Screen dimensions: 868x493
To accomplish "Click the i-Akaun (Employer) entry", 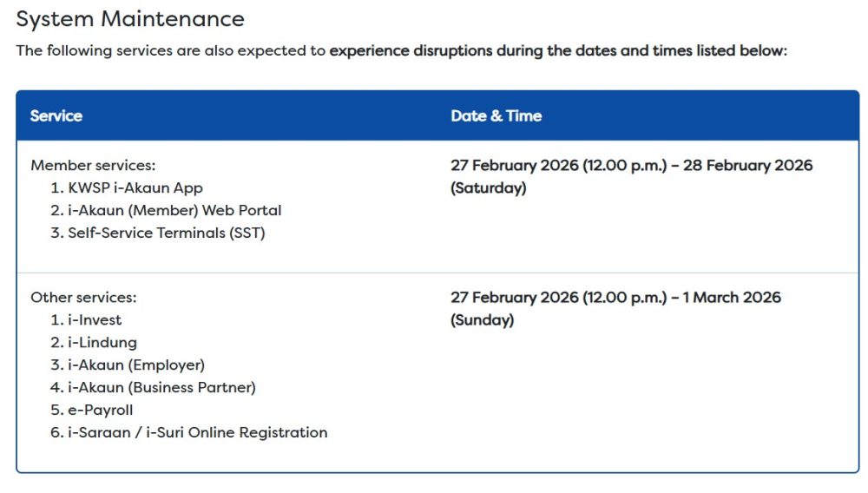I will tap(136, 365).
